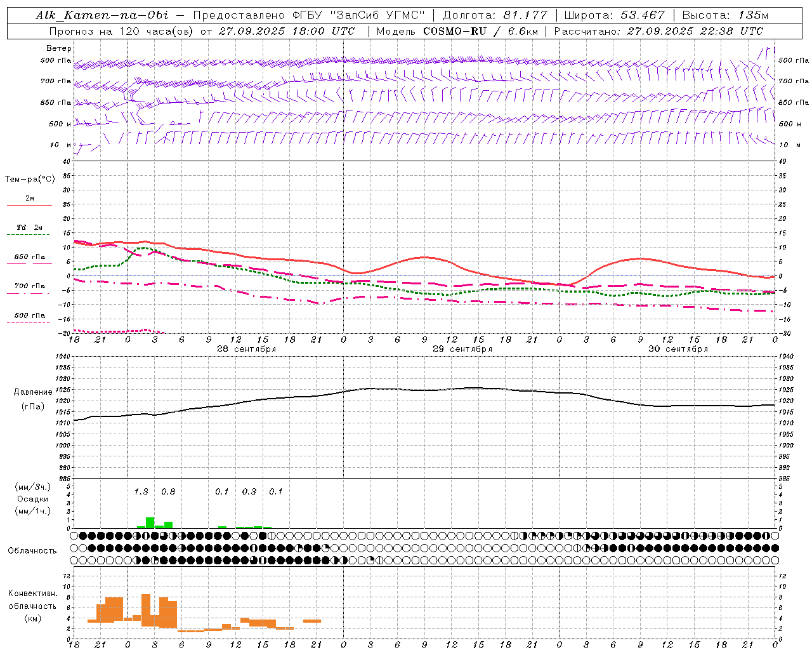Click the station name Alk_Kamen-na-Obi

coord(102,15)
